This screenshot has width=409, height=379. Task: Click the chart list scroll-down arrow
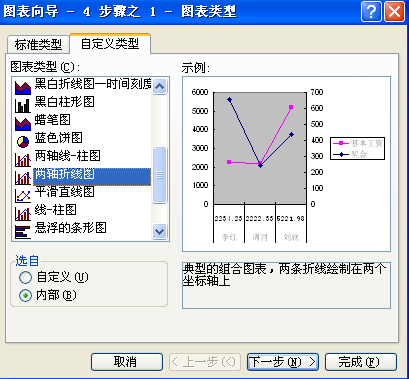tap(159, 231)
